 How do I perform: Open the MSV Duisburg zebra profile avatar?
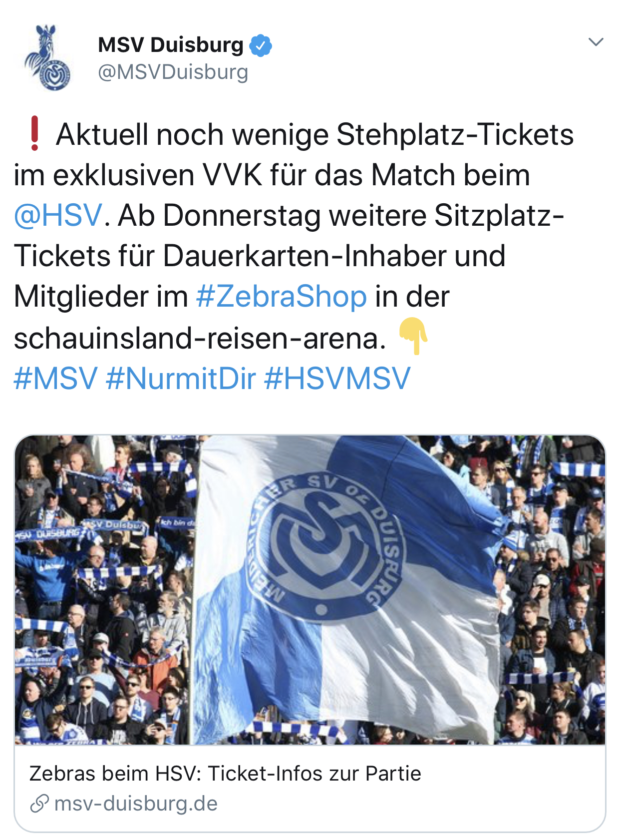tap(47, 57)
